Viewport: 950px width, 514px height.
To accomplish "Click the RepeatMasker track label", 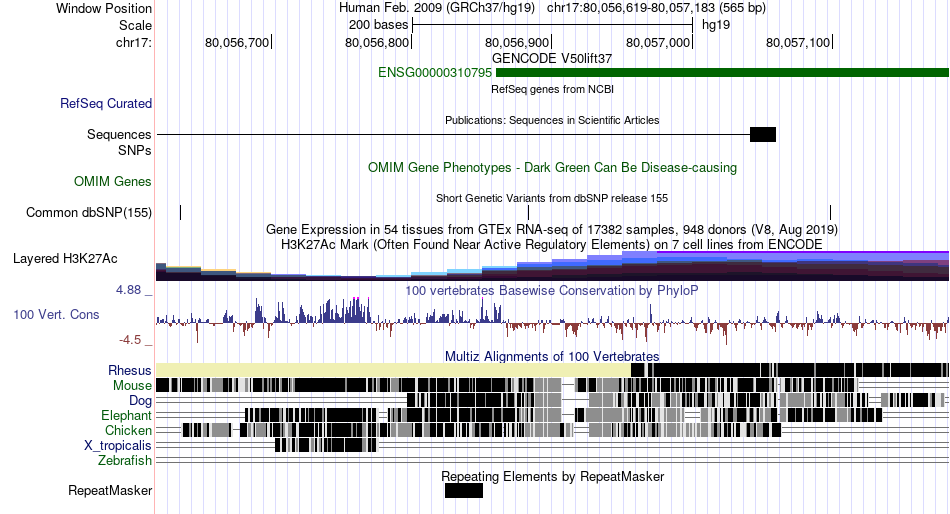I will [110, 490].
